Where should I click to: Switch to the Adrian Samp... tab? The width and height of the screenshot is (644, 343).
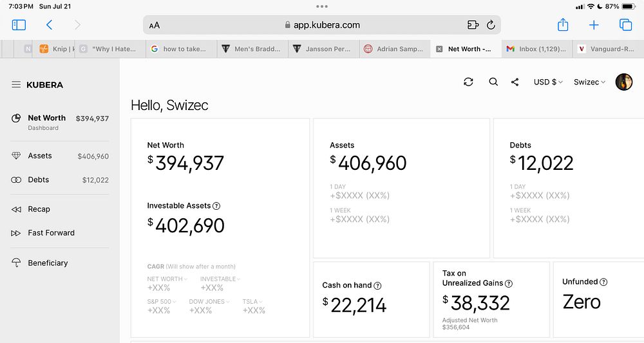click(x=395, y=49)
